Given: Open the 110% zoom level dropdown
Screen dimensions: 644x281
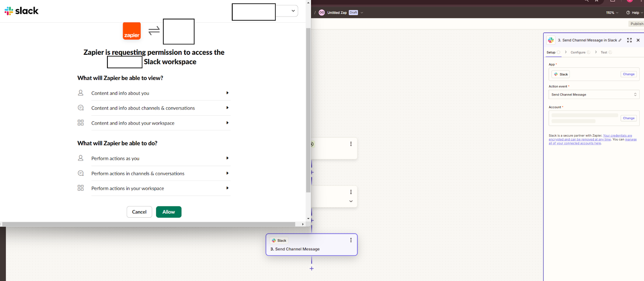Looking at the screenshot, I should click(x=612, y=12).
